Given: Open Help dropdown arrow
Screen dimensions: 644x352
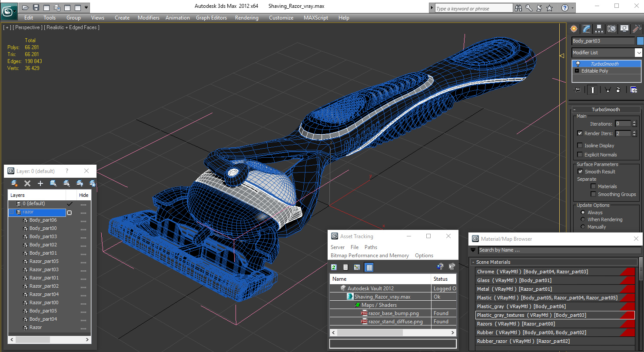Looking at the screenshot, I should [x=572, y=8].
